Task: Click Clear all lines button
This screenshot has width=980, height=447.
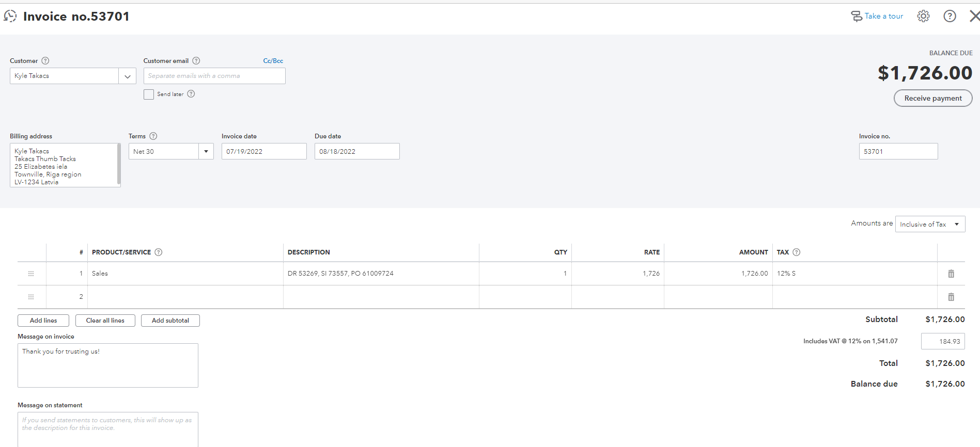Action: coord(105,321)
